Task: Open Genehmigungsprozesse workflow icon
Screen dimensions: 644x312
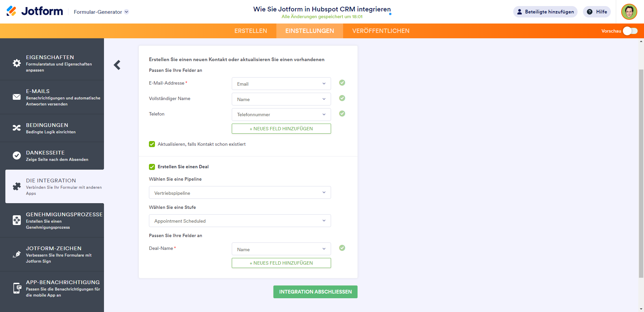Action: (16, 220)
